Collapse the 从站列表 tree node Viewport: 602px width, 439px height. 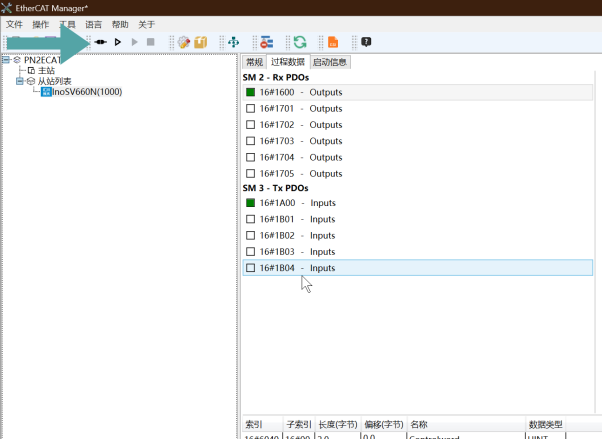coord(20,81)
